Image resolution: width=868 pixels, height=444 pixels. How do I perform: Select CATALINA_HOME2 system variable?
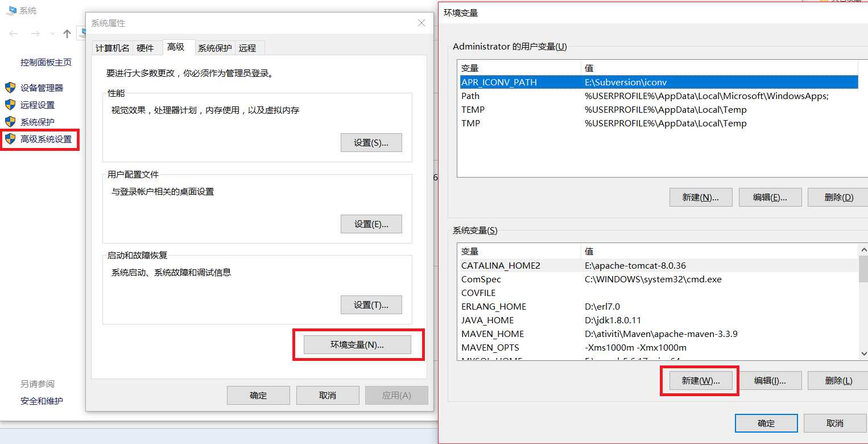click(659, 266)
